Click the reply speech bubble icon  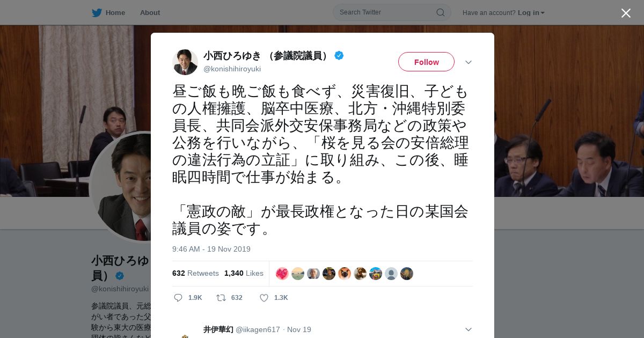pos(178,298)
